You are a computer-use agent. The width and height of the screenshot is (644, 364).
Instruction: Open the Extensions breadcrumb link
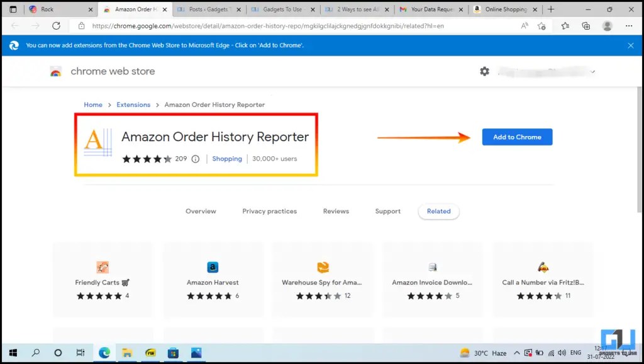pyautogui.click(x=133, y=105)
